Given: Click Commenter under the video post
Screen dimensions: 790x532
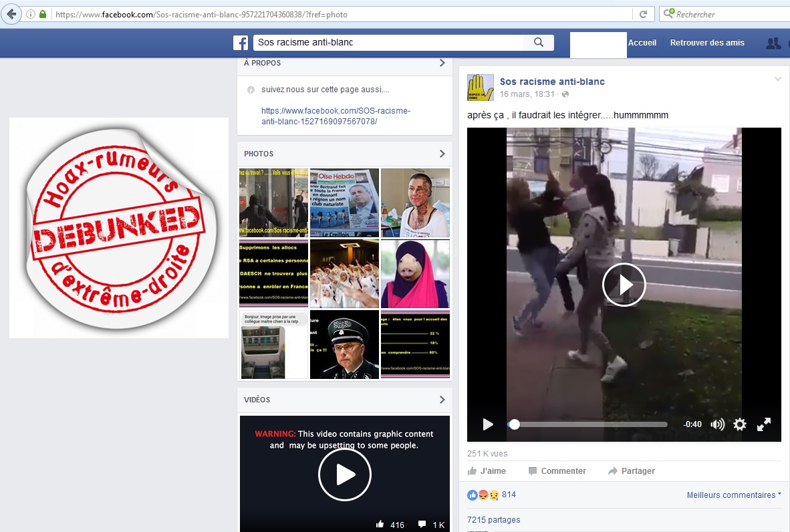Looking at the screenshot, I should pyautogui.click(x=557, y=471).
